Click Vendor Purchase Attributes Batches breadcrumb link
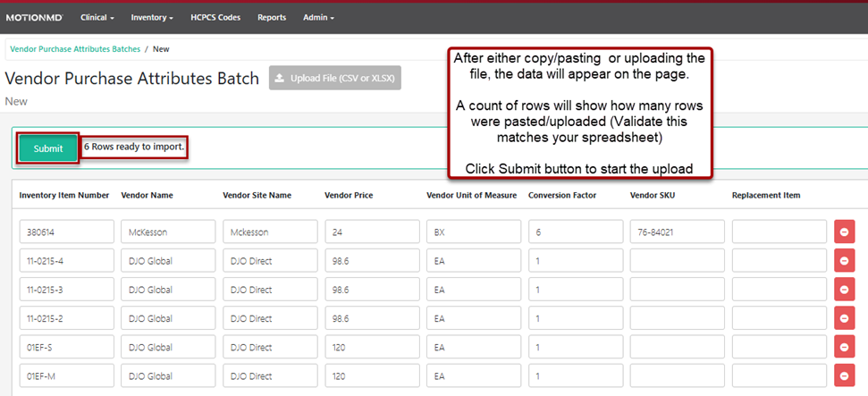This screenshot has width=868, height=396. pyautogui.click(x=75, y=49)
